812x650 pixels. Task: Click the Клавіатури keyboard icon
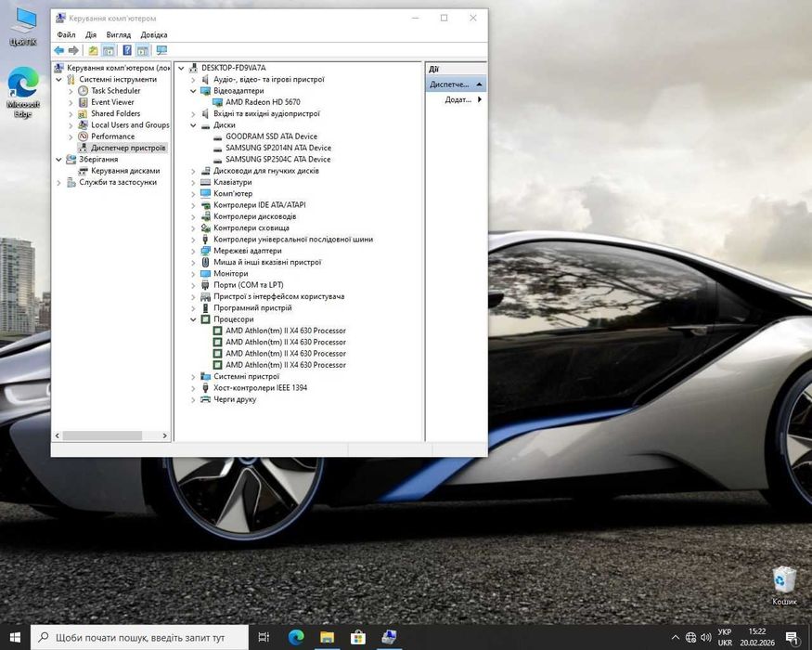pyautogui.click(x=206, y=182)
